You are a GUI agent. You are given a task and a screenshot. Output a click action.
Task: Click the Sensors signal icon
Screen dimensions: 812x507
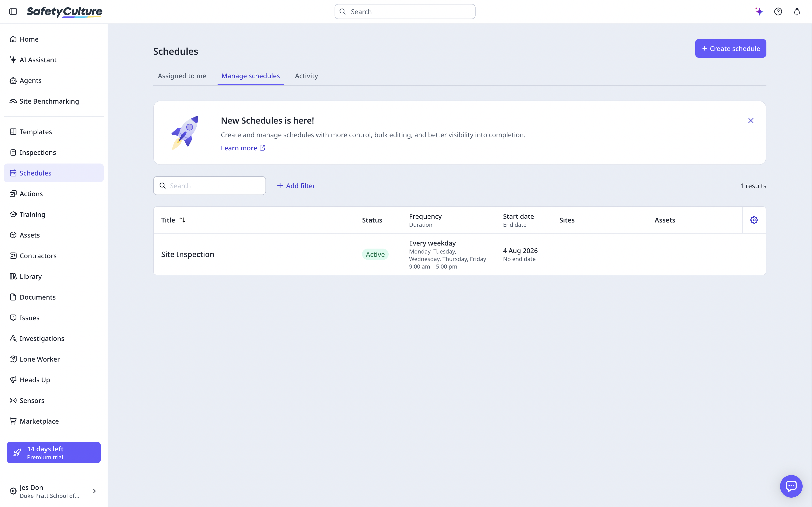pyautogui.click(x=13, y=401)
